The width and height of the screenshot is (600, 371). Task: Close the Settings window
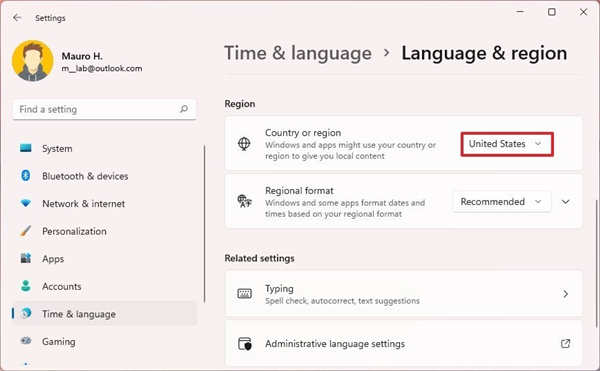(583, 12)
